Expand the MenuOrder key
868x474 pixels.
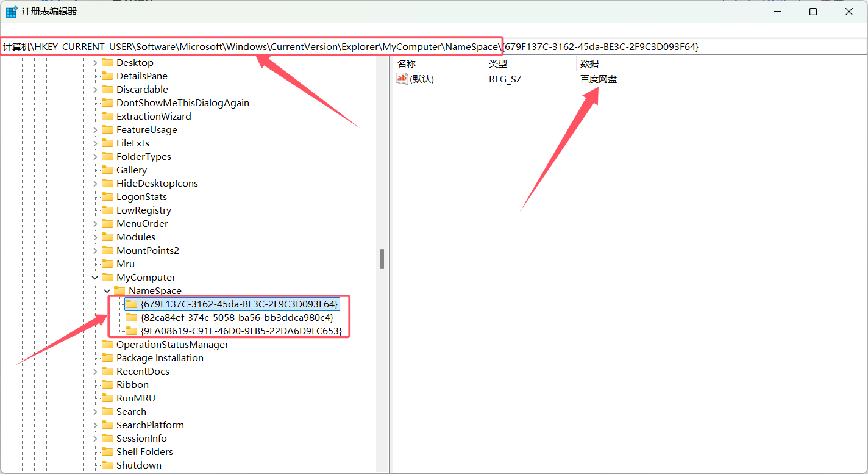[94, 224]
